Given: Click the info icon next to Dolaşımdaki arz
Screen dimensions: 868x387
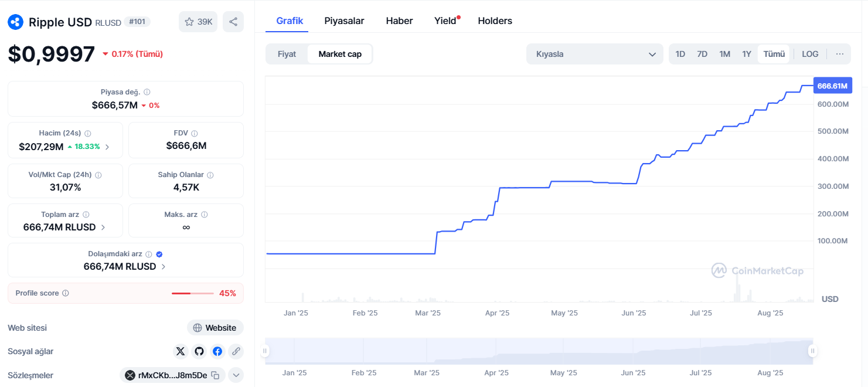Looking at the screenshot, I should coord(149,254).
